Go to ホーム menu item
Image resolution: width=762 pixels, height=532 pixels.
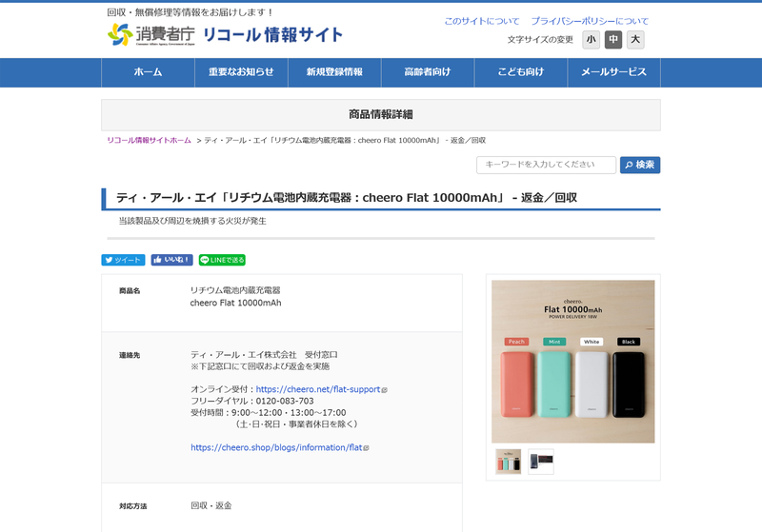pos(149,72)
